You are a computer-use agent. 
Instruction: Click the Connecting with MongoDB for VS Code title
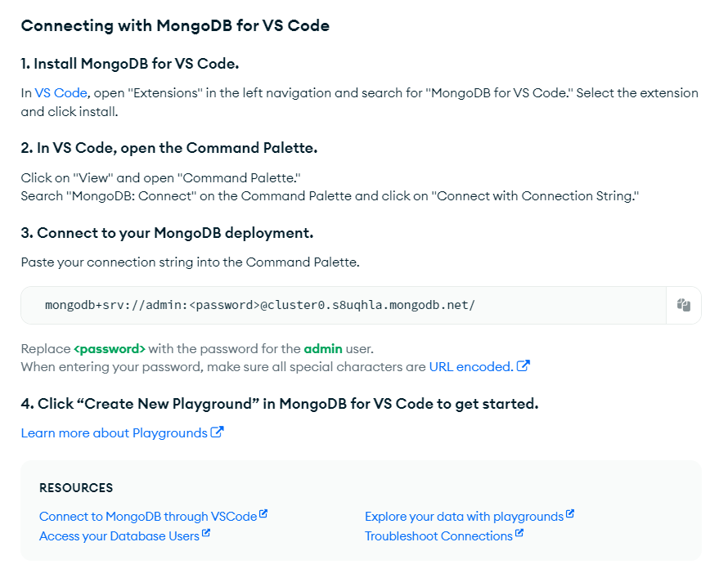coord(175,25)
